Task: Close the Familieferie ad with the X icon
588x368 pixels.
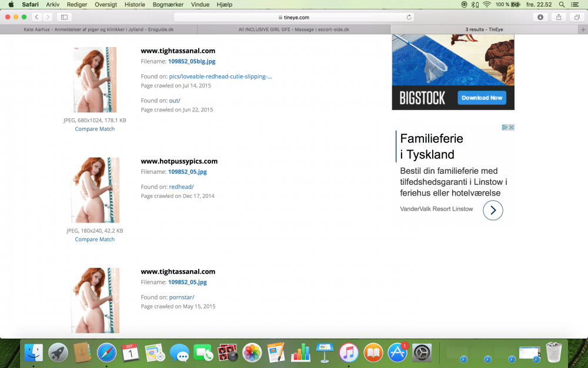Action: [x=511, y=127]
